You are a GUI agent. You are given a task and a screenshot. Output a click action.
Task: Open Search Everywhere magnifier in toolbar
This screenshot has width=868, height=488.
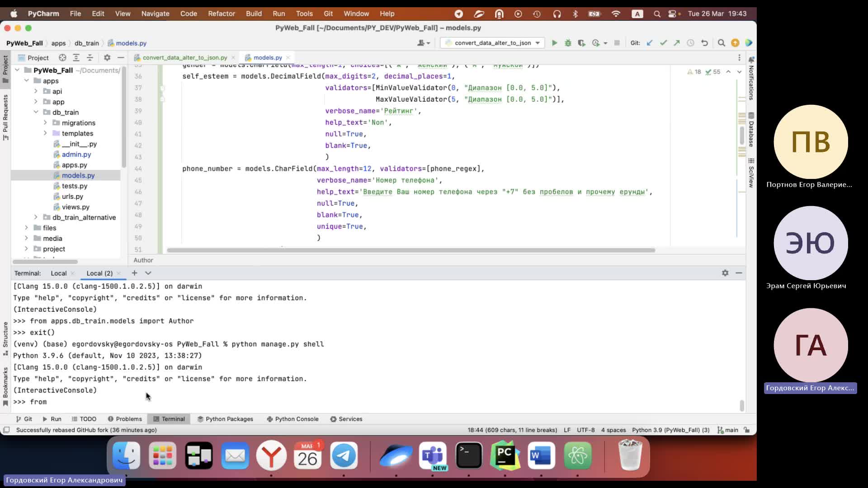click(x=722, y=43)
